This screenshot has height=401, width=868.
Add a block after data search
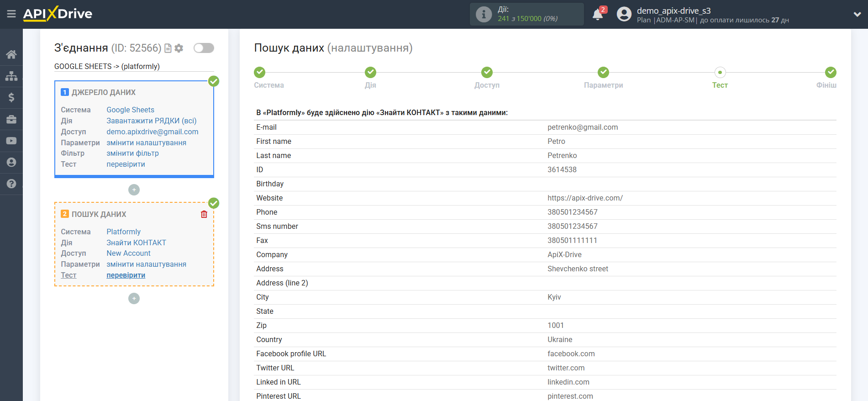click(134, 298)
